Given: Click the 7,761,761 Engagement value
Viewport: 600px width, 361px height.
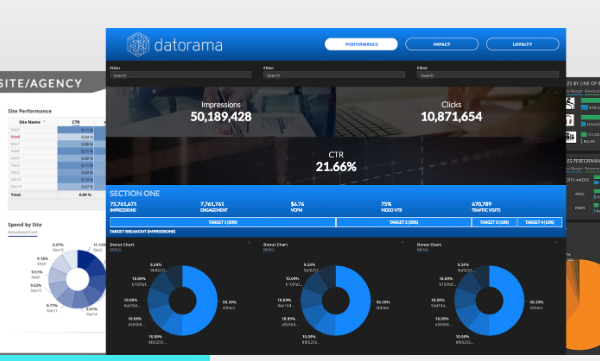Looking at the screenshot, I should (212, 204).
